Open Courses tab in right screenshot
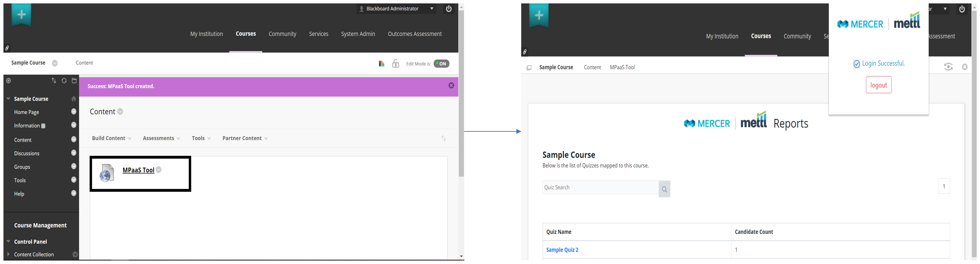980x264 pixels. 761,36
